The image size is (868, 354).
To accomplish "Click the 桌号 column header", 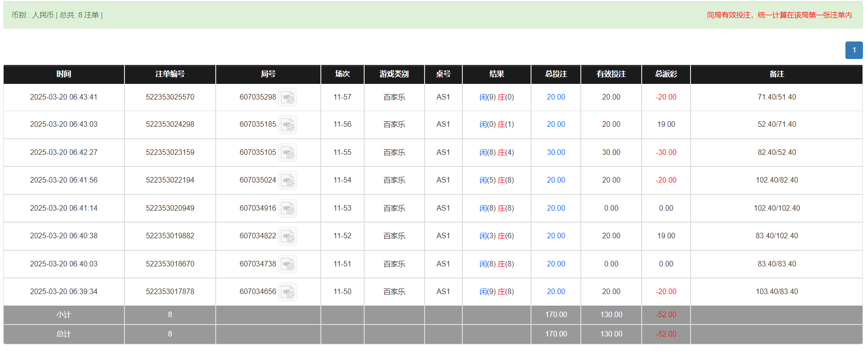I will 443,74.
